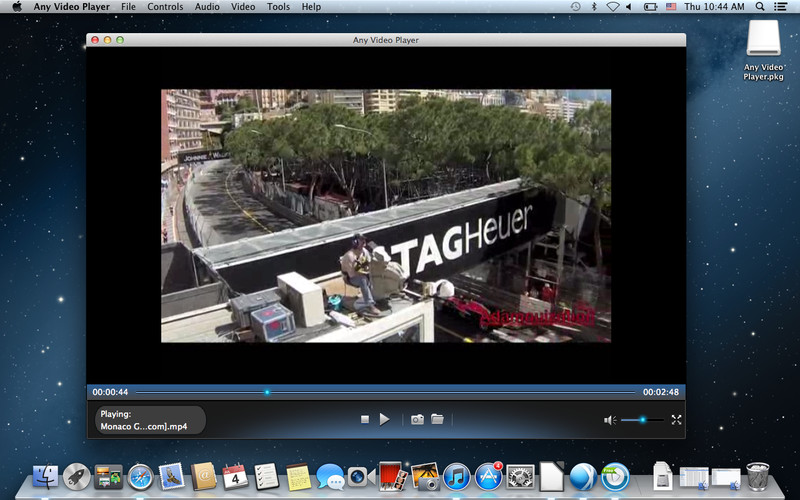Open the File menu
The image size is (800, 500).
click(128, 7)
